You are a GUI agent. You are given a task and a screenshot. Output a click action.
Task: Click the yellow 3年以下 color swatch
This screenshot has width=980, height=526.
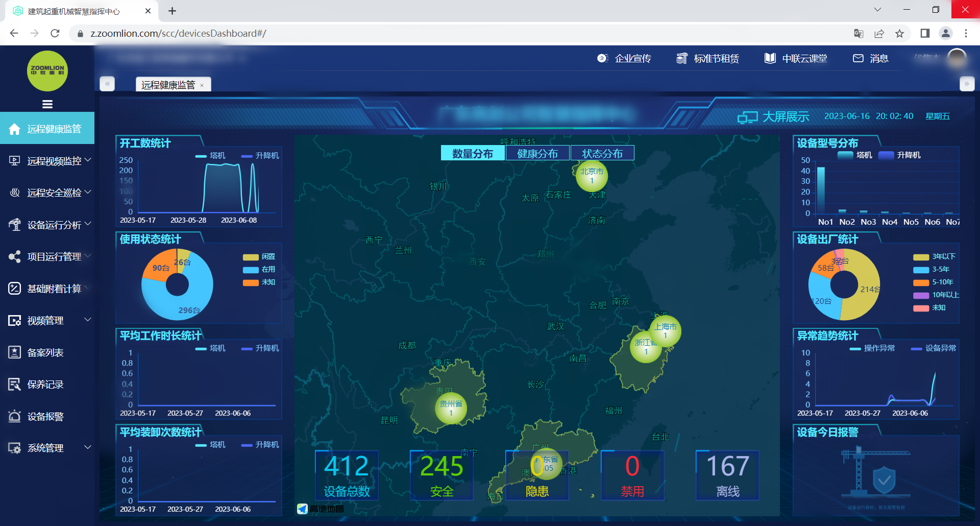pyautogui.click(x=922, y=256)
